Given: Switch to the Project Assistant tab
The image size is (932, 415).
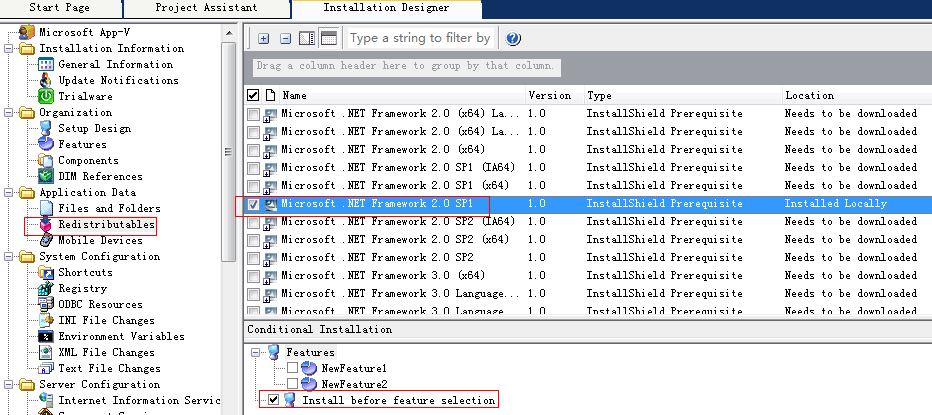Looking at the screenshot, I should coord(207,8).
